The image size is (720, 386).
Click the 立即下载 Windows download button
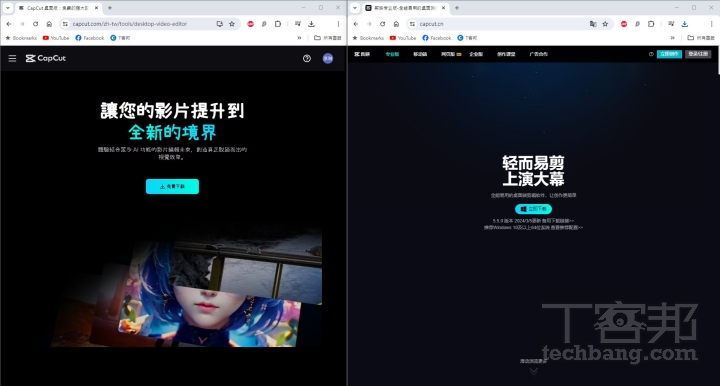click(x=533, y=209)
